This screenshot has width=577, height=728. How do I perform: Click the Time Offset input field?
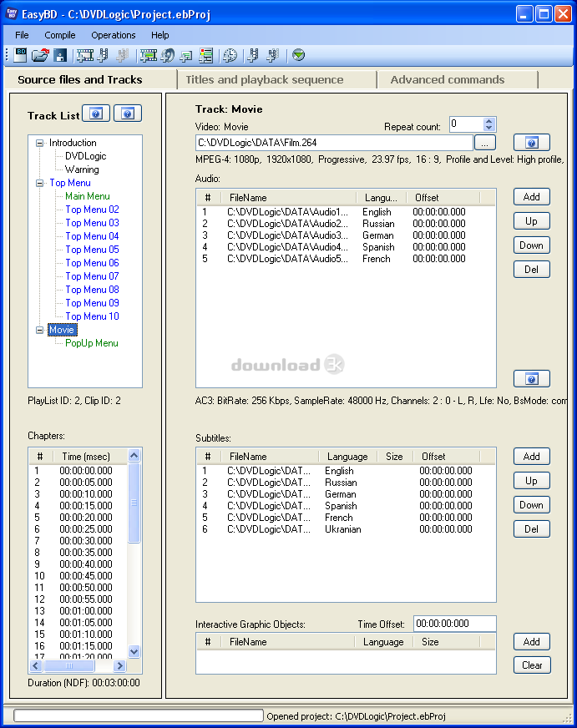[454, 624]
